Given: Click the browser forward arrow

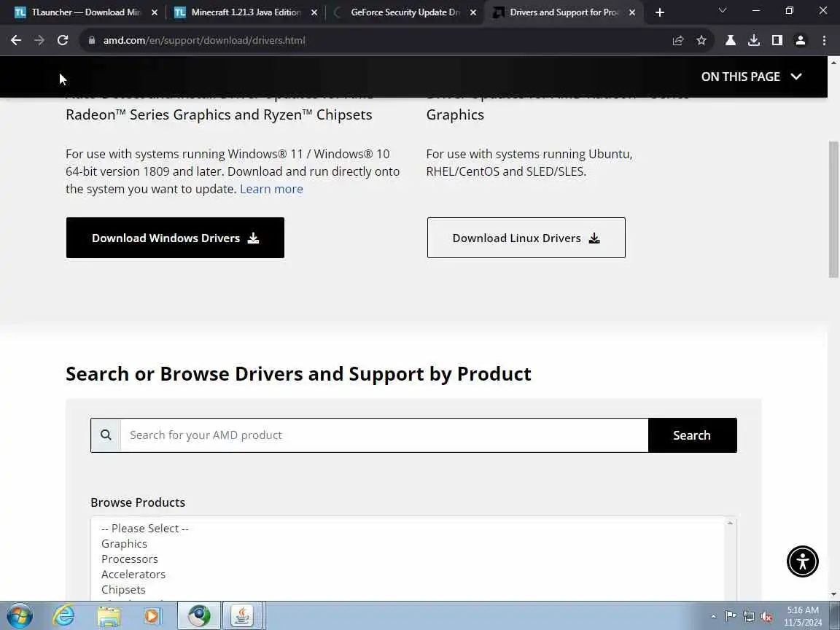Looking at the screenshot, I should [39, 40].
